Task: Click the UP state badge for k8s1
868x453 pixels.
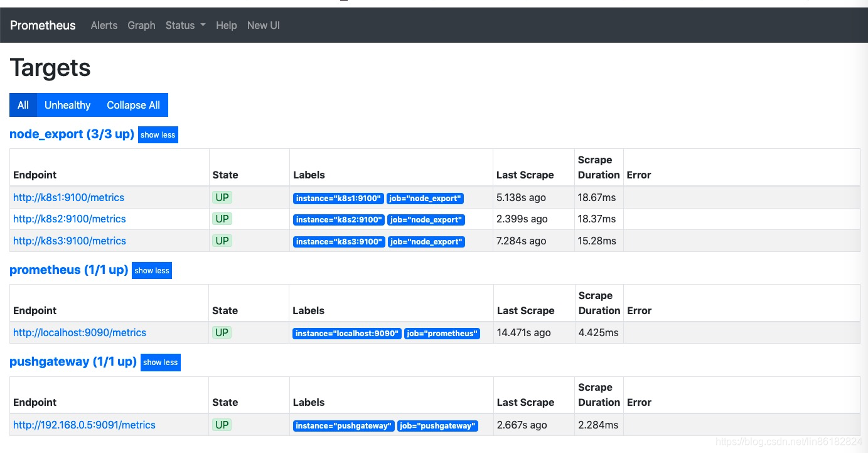Action: coord(222,197)
